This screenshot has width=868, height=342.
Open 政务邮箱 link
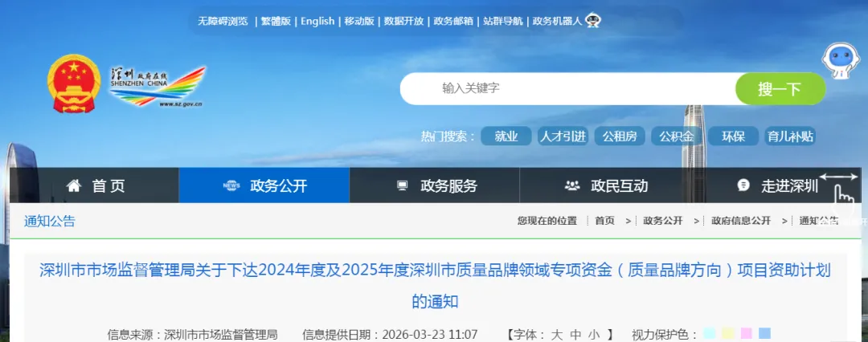(x=453, y=21)
